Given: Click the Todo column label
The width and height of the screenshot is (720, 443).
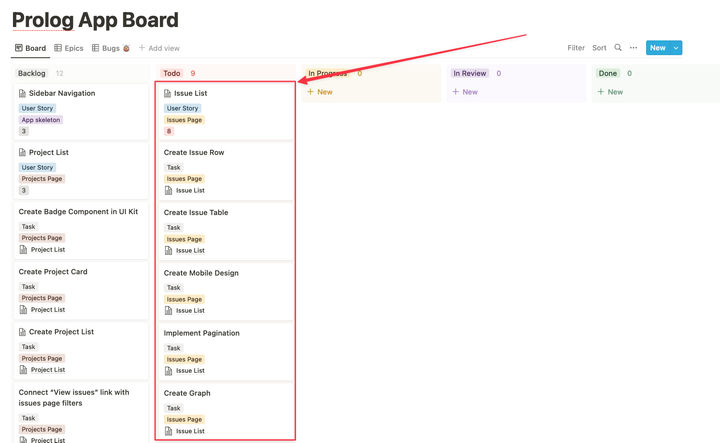Looking at the screenshot, I should click(x=172, y=73).
